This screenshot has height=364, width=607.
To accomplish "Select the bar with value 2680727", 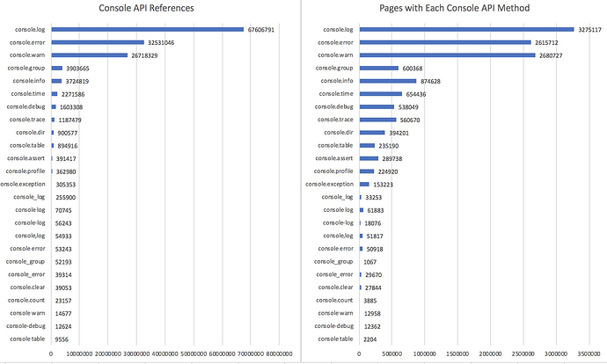I will pos(447,55).
